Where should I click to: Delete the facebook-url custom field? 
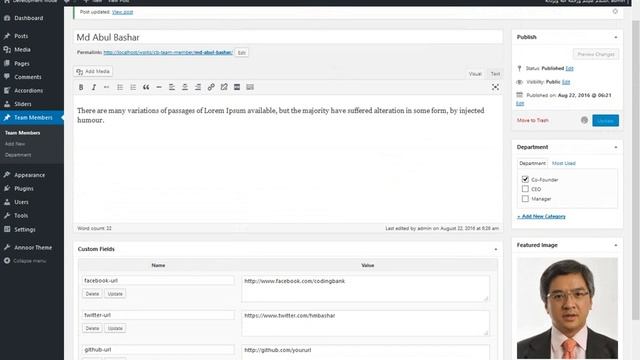[92, 293]
